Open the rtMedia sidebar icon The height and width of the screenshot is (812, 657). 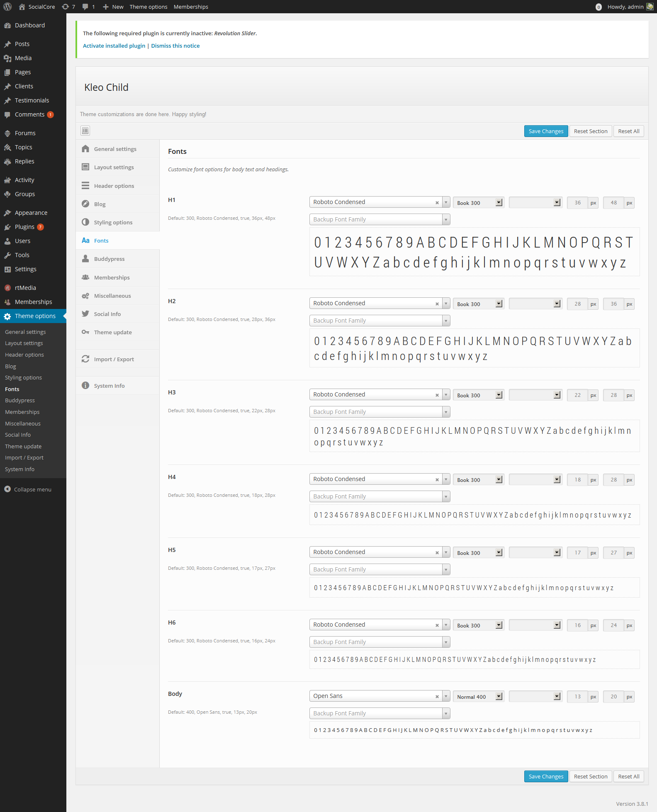pos(7,288)
